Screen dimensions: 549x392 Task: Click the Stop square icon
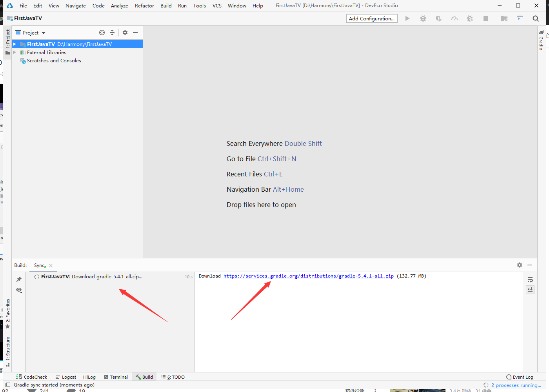[x=486, y=18]
